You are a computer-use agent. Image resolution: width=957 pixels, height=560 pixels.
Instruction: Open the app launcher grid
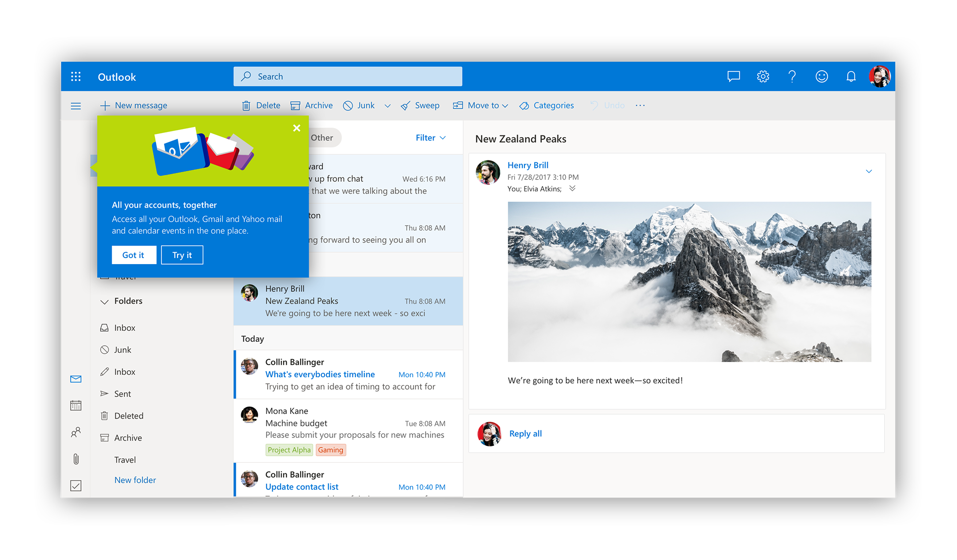point(76,77)
